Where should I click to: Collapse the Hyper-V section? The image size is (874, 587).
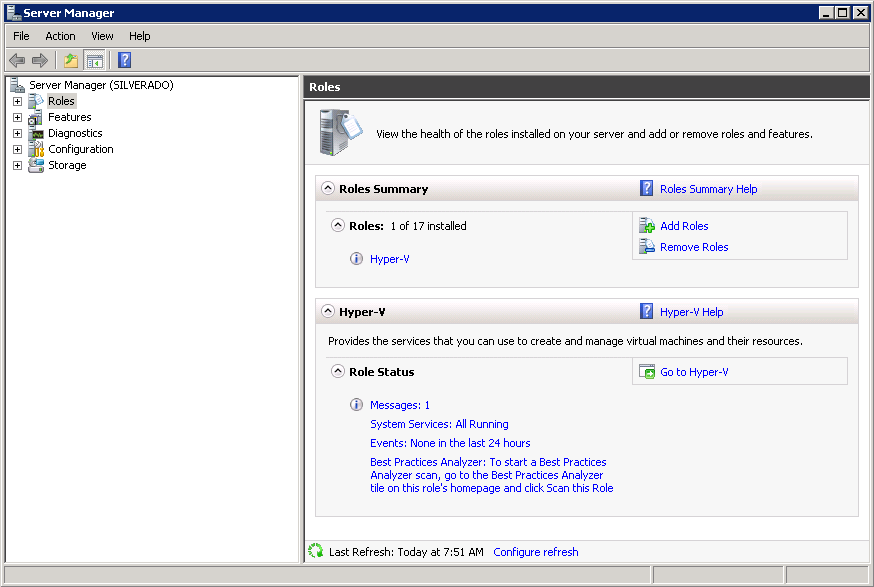coord(328,311)
